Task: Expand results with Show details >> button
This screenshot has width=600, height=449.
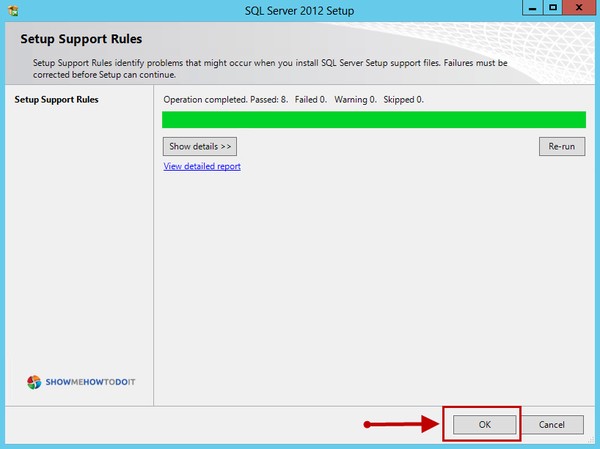Action: point(200,146)
